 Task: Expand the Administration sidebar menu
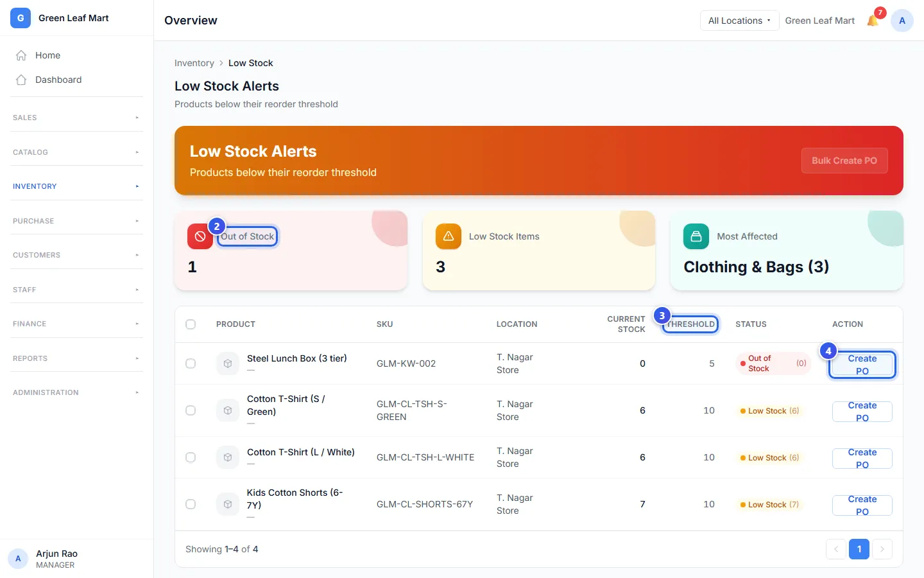(76, 392)
